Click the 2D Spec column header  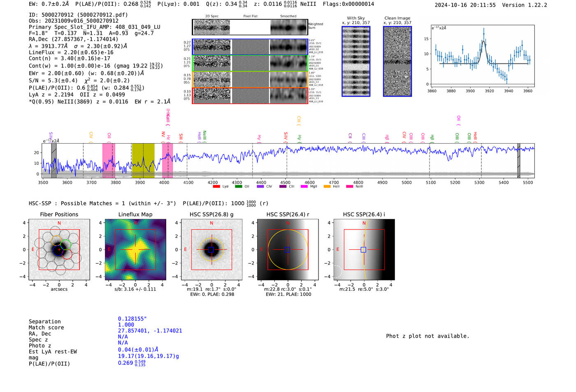[x=212, y=16]
